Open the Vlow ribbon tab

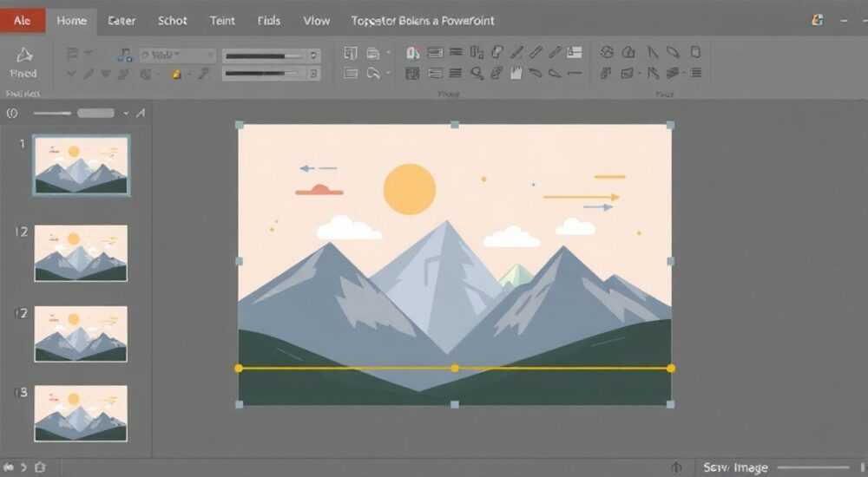click(x=317, y=21)
